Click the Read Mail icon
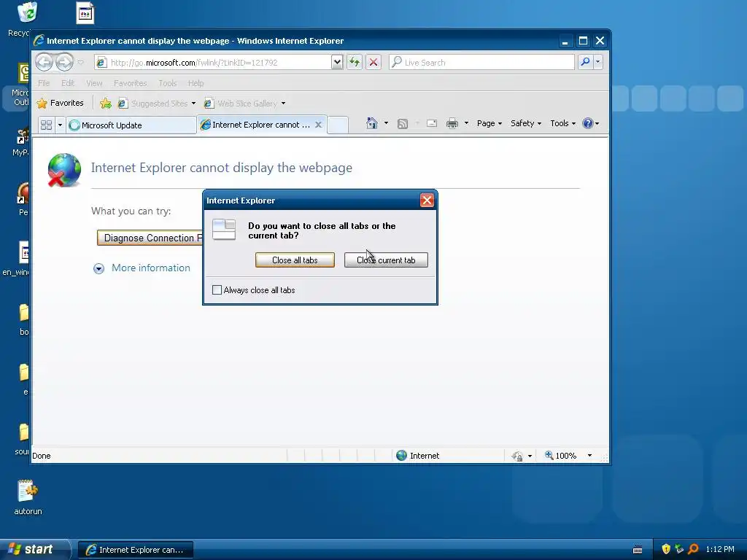The image size is (747, 560). click(432, 124)
